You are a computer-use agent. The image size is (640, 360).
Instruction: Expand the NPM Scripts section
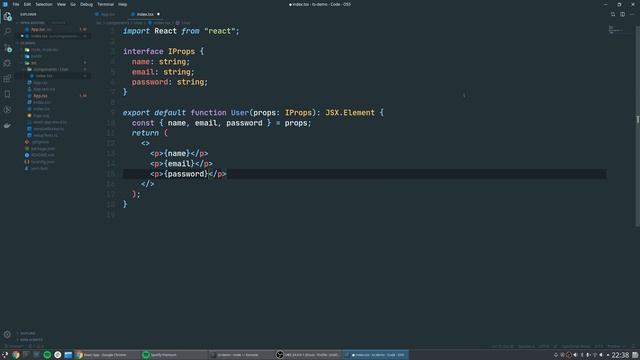(53, 340)
